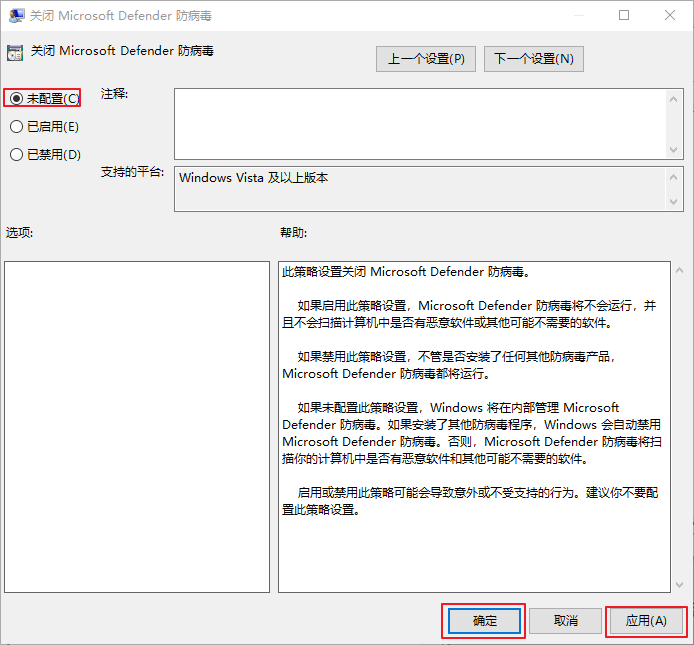Click the policy setting icon beside heading
This screenshot has width=694, height=645.
15,53
